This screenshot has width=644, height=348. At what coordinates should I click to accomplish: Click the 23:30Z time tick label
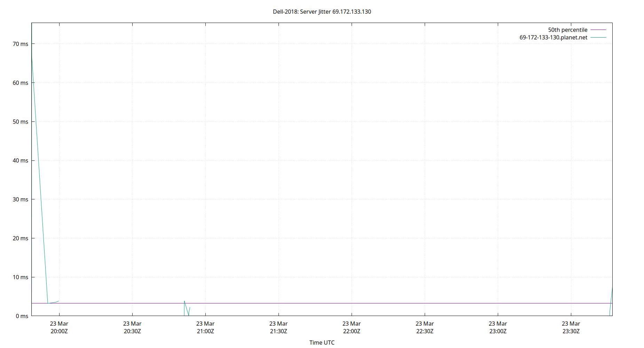571,331
